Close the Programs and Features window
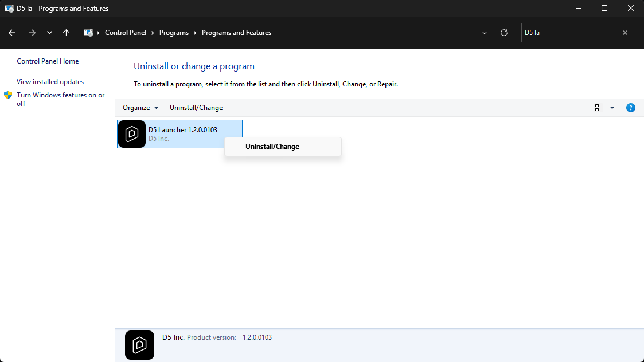644x362 pixels. point(630,8)
